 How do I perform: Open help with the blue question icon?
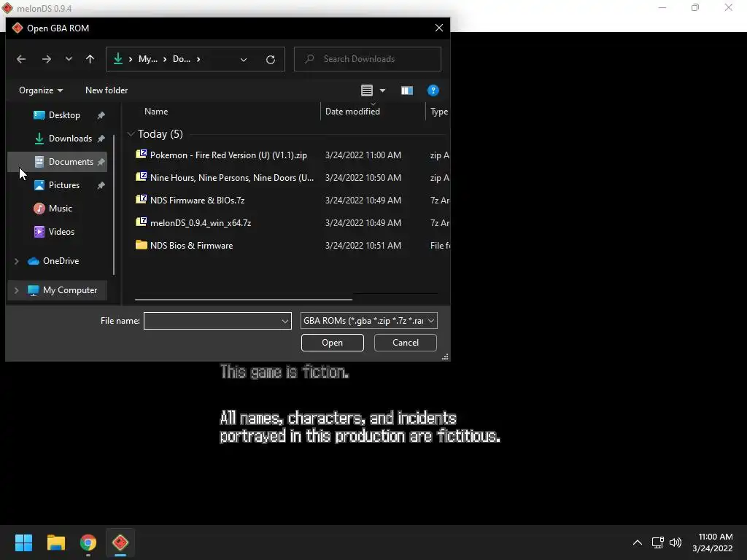coord(433,90)
